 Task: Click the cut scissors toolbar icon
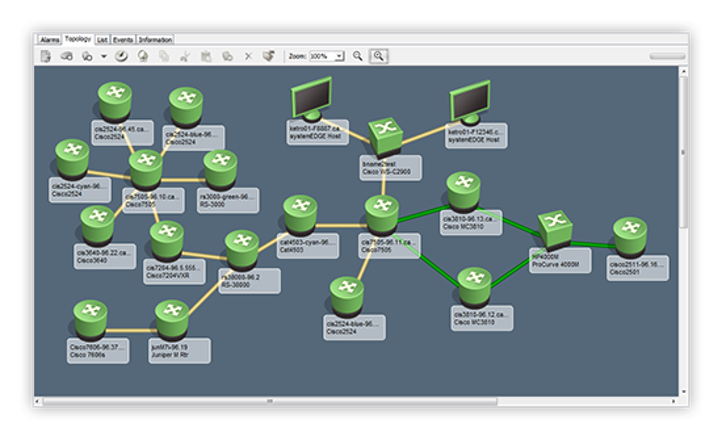(184, 57)
